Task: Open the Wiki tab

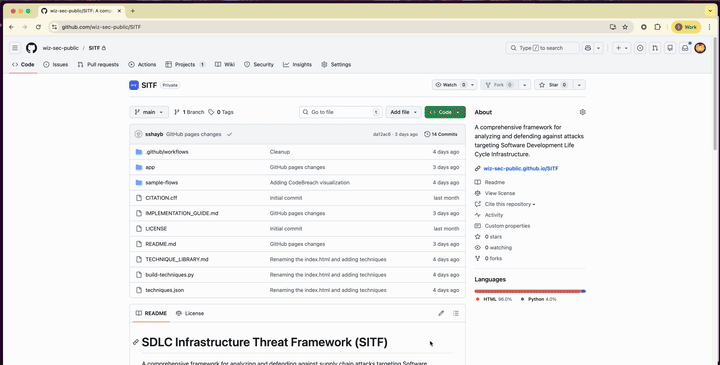Action: [x=225, y=65]
